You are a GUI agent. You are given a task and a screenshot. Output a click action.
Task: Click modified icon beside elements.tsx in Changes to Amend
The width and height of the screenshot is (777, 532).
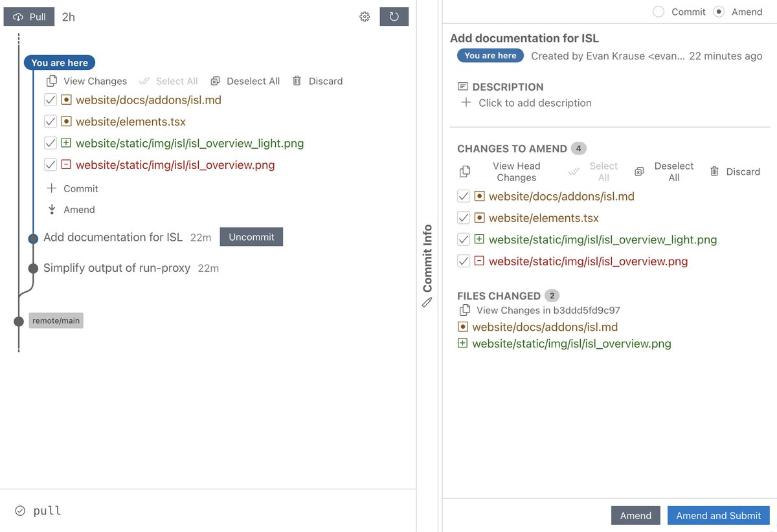[x=479, y=218]
